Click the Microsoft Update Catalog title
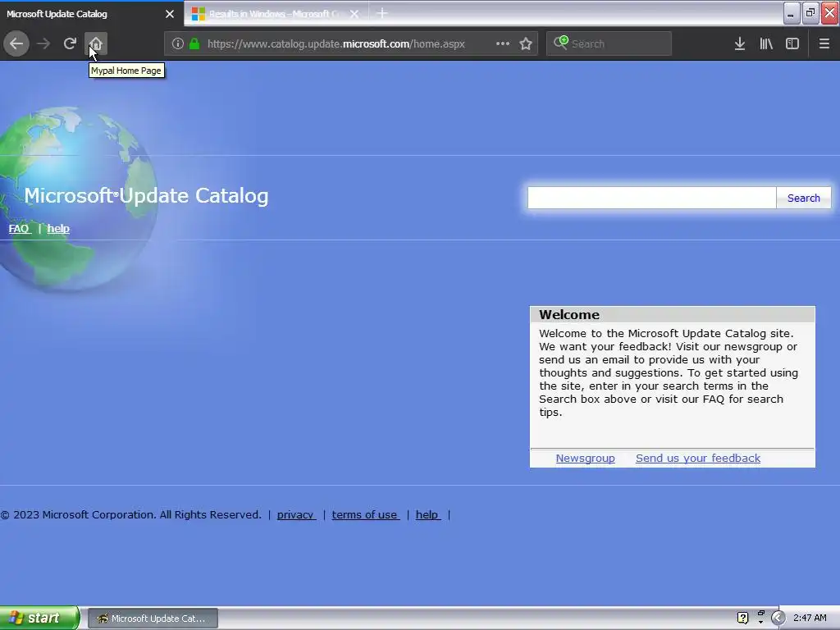840x630 pixels. point(146,195)
